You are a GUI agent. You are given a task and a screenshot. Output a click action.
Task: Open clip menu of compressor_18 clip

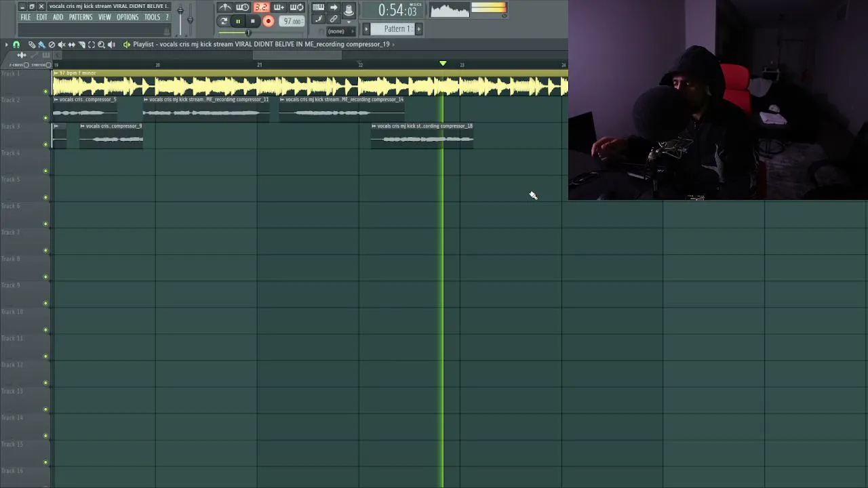point(374,126)
